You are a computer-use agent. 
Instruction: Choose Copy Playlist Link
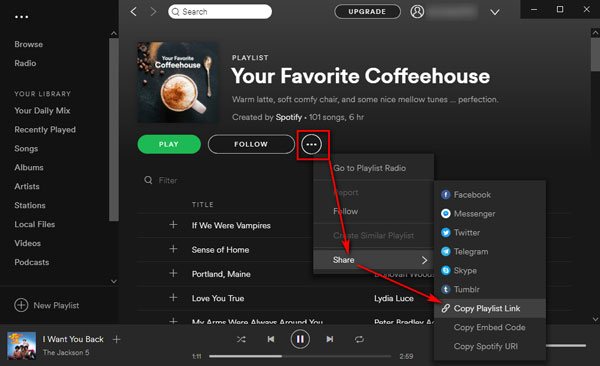pos(490,308)
